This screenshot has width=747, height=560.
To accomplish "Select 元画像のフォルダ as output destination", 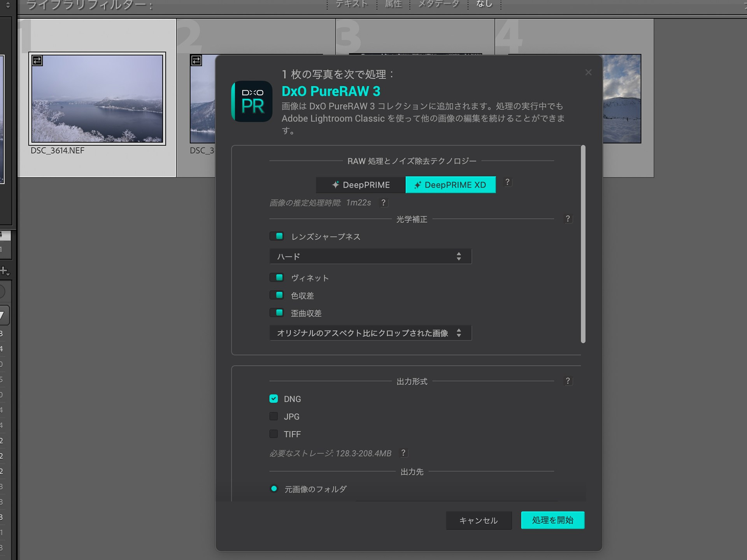I will [x=274, y=489].
